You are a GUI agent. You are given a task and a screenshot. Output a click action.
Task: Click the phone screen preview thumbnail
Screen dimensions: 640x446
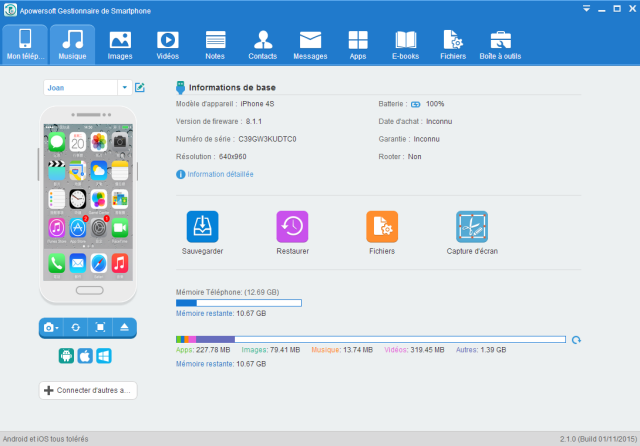tap(88, 202)
